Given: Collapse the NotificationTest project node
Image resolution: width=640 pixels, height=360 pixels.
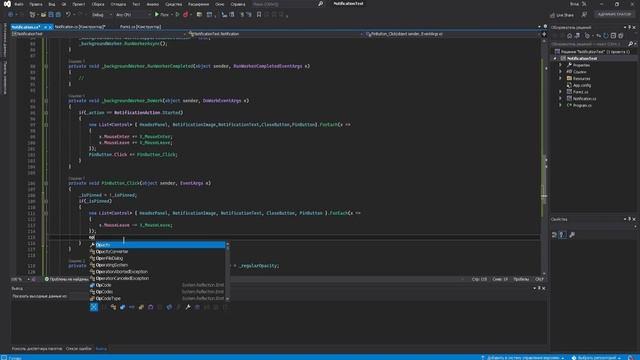Looking at the screenshot, I should (x=555, y=58).
